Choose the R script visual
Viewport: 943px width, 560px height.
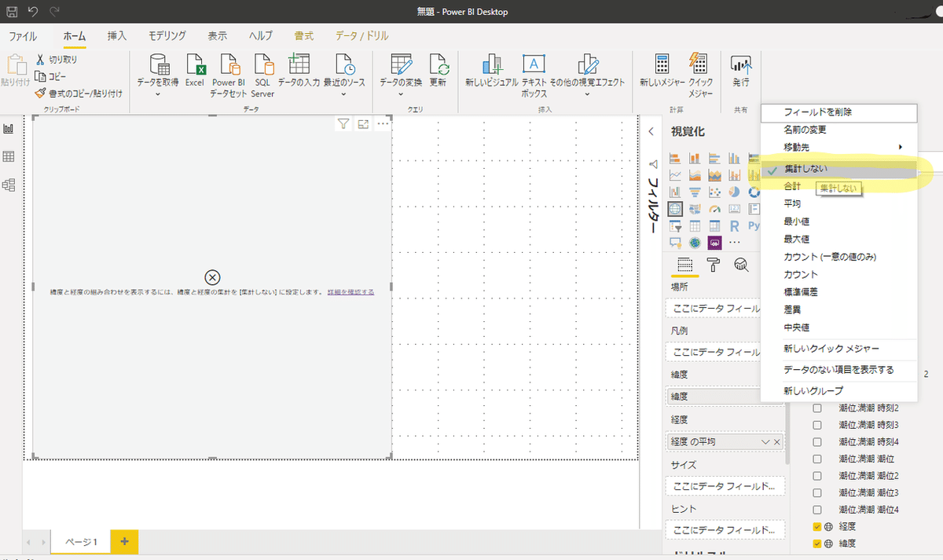[735, 226]
